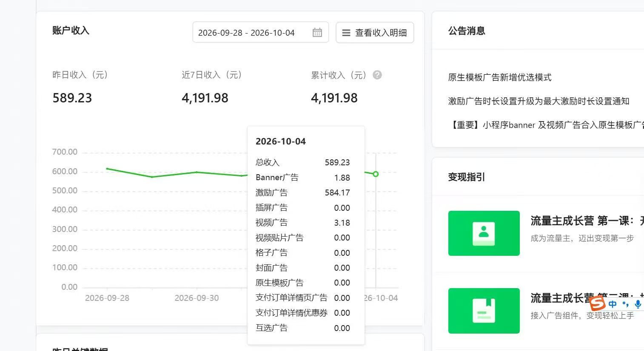Click the date range field 2026-09-28 - 2026-10-04
This screenshot has height=351, width=644.
click(261, 33)
